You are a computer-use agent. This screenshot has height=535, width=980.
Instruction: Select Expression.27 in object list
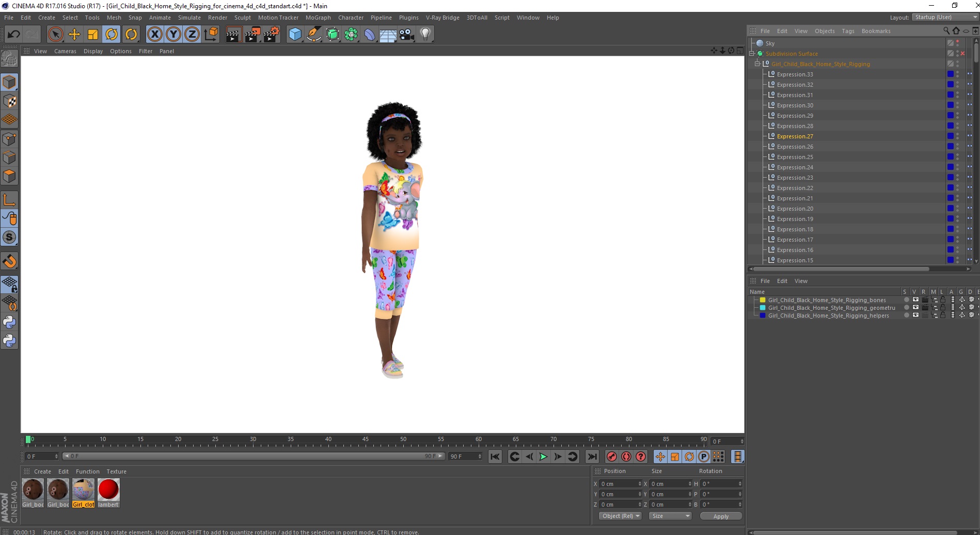(795, 136)
